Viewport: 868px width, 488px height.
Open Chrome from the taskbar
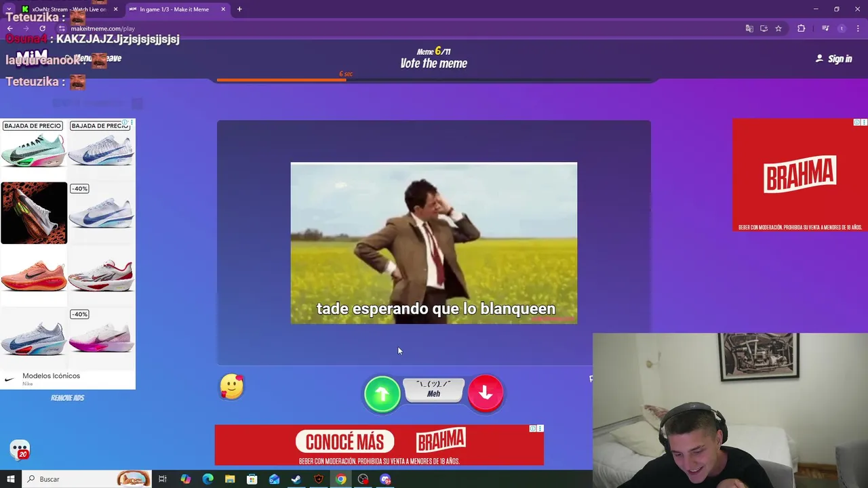340,479
